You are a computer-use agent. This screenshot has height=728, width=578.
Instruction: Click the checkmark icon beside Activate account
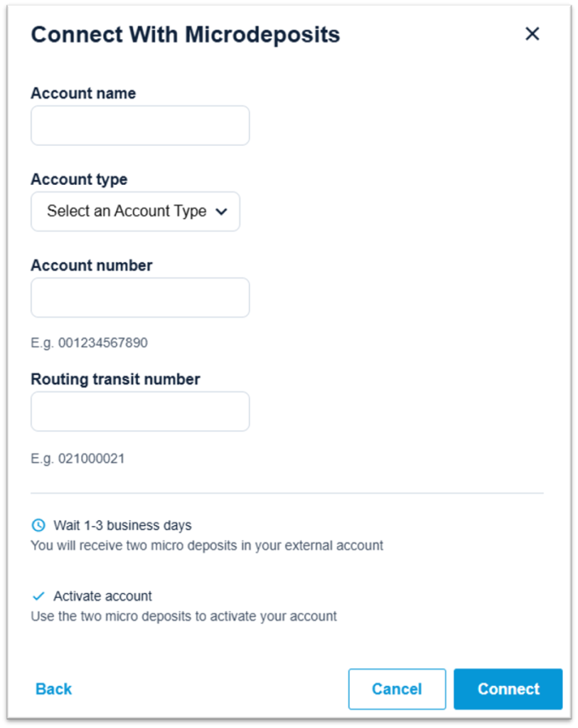click(38, 596)
